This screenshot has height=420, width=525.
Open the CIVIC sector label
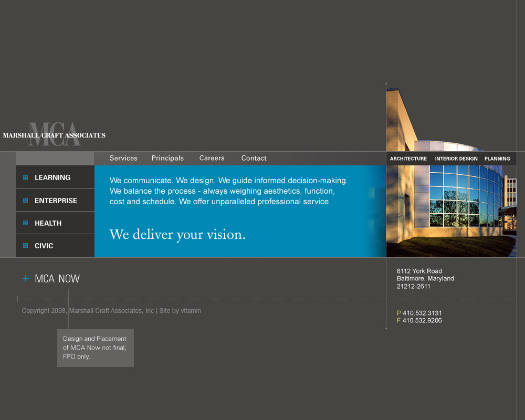(x=44, y=246)
